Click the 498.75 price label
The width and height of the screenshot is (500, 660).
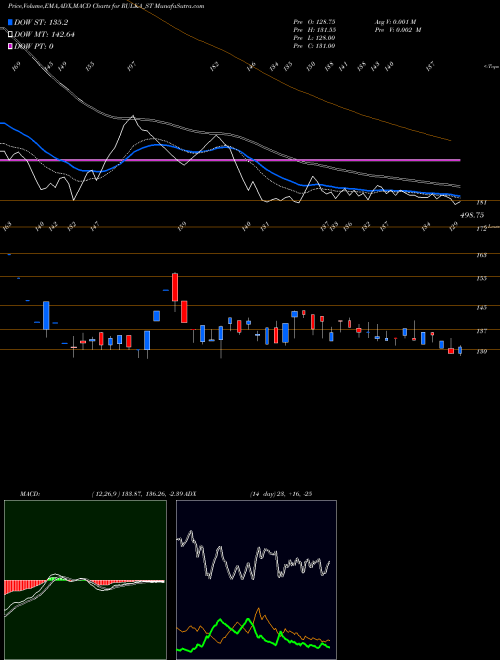[x=472, y=215]
